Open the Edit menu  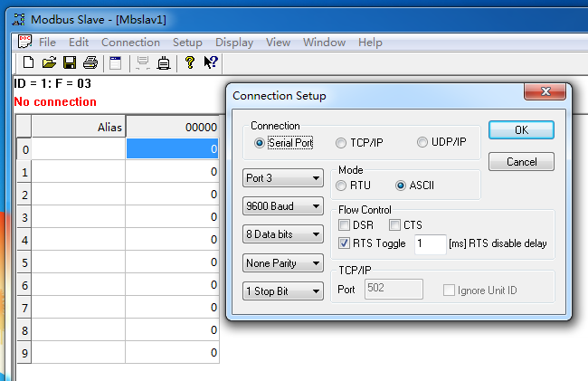pos(79,42)
